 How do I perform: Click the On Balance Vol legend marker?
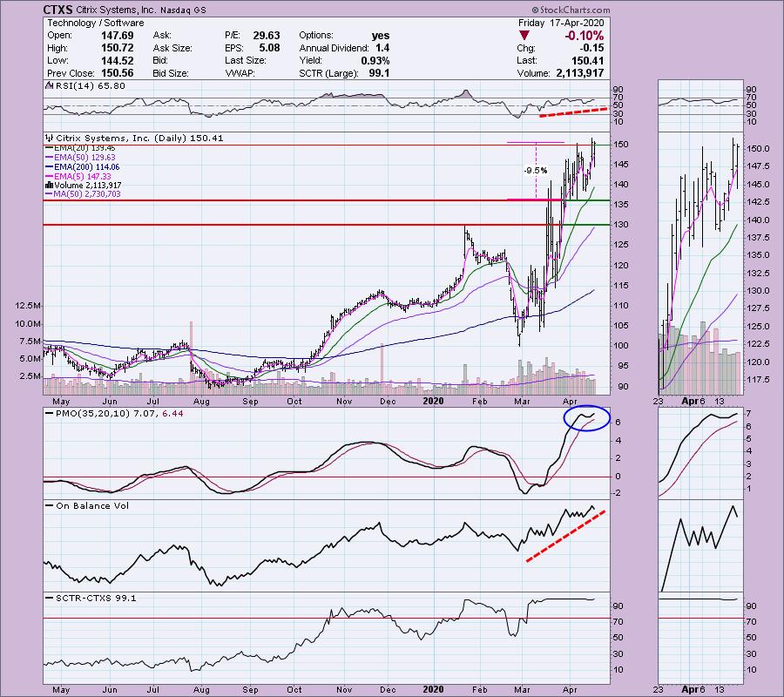pos(49,505)
